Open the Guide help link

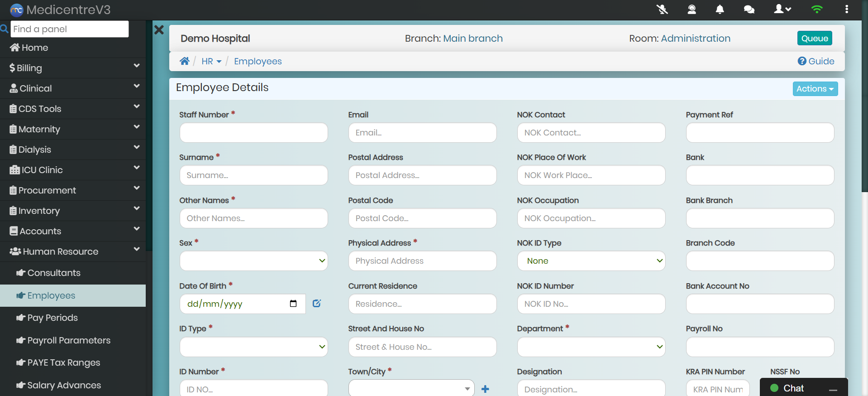click(x=816, y=61)
